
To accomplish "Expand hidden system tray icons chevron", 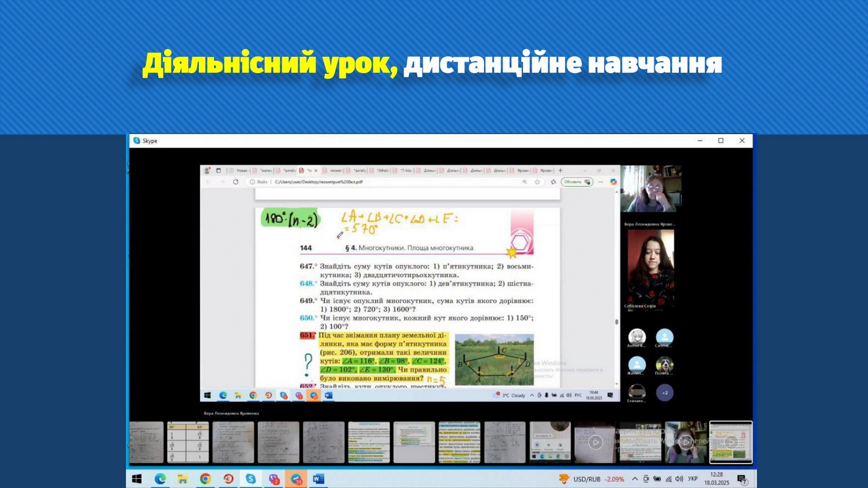I will [635, 479].
